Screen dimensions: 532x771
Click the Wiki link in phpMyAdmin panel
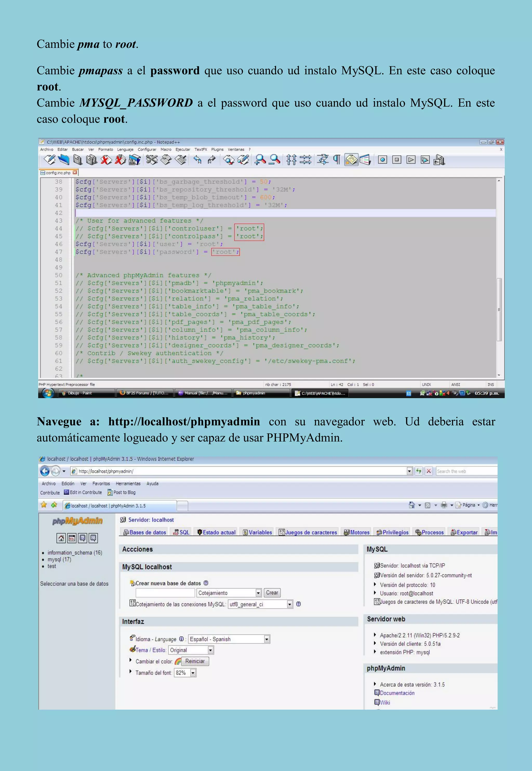(x=385, y=702)
